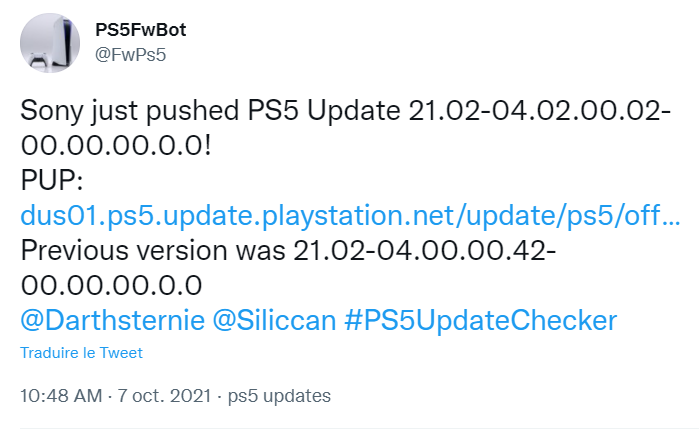Click the final 00.00.00.0.0 line
Image resolution: width=699 pixels, height=431 pixels.
click(x=111, y=286)
